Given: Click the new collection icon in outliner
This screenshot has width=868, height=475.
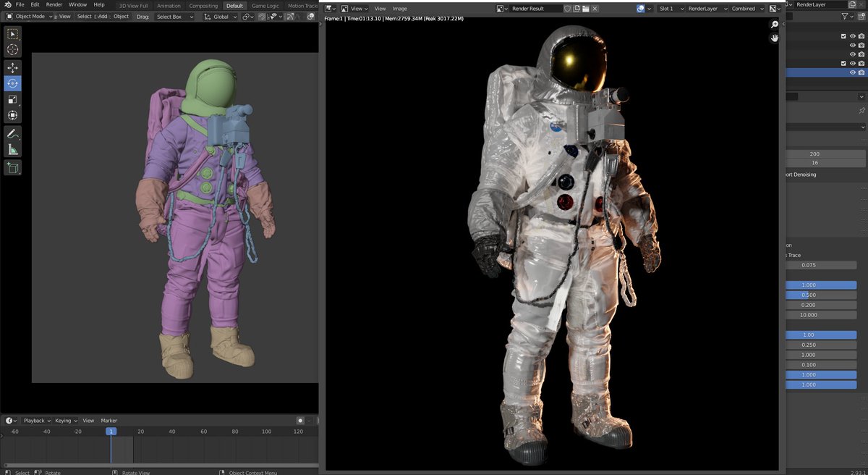Looking at the screenshot, I should (x=861, y=16).
